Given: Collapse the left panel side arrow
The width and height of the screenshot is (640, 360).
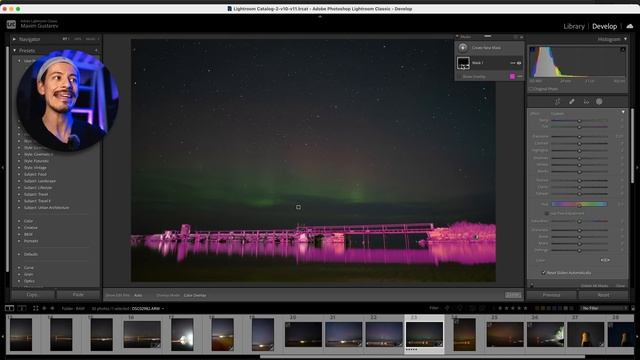Looking at the screenshot, I should [2, 167].
